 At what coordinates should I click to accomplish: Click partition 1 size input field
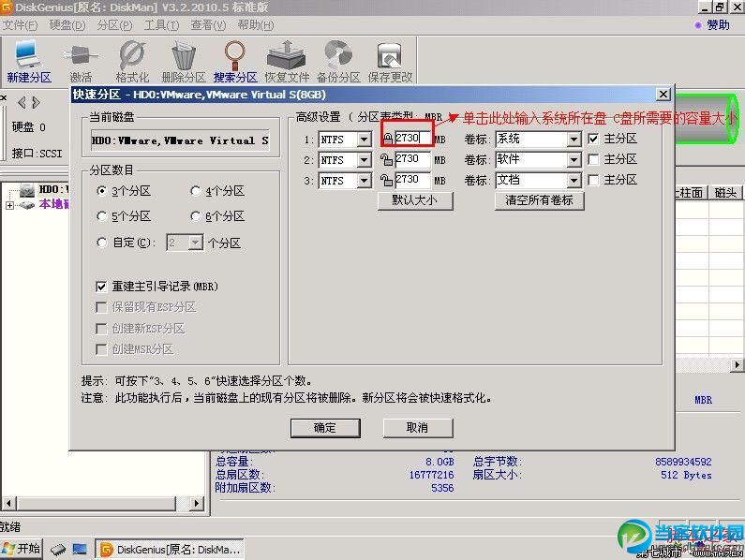click(x=412, y=139)
